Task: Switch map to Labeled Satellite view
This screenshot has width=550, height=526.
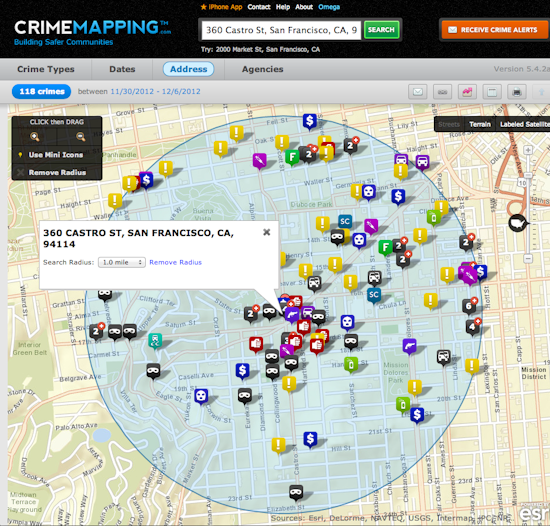Action: coord(524,124)
